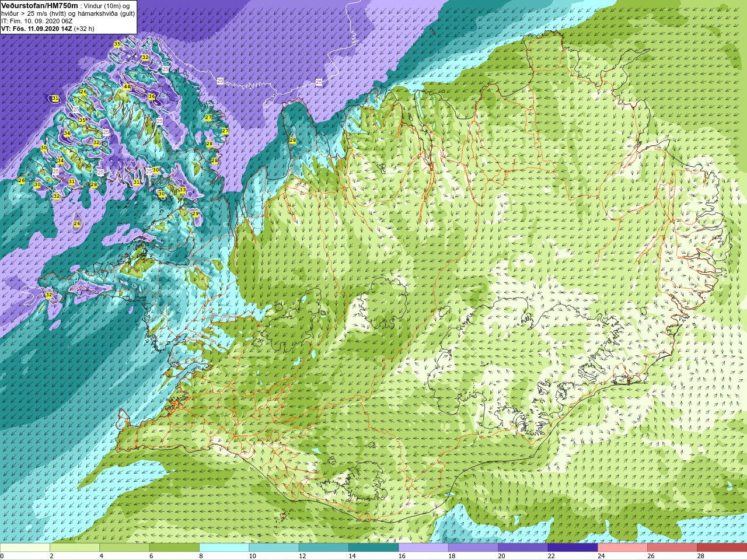Click the '22' value on the legend scale
Image resolution: width=747 pixels, height=560 pixels.
pos(551,556)
